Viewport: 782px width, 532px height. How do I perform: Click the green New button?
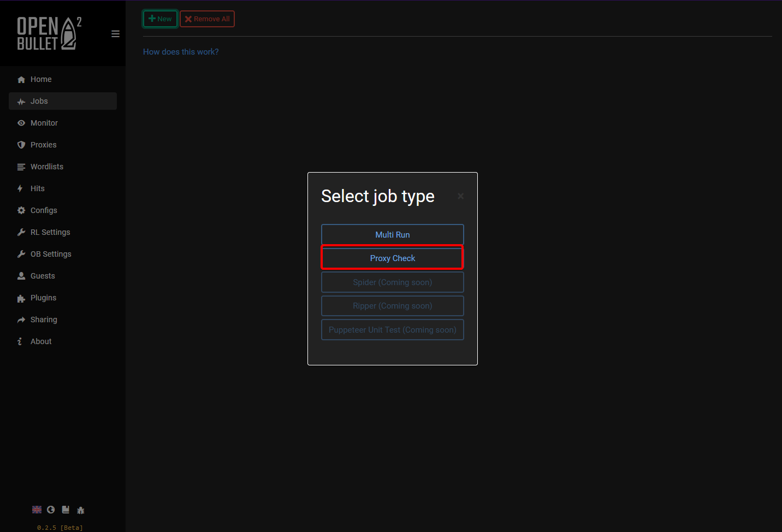coord(160,19)
